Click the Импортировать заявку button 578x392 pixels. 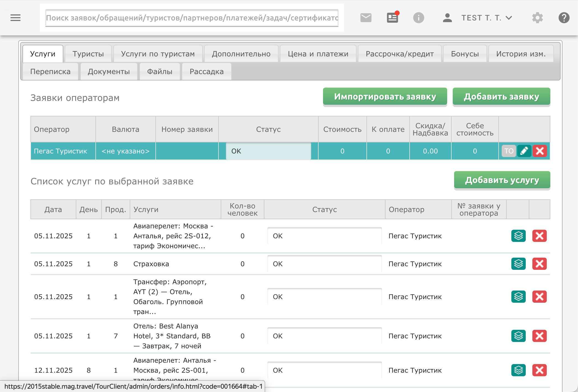point(385,97)
